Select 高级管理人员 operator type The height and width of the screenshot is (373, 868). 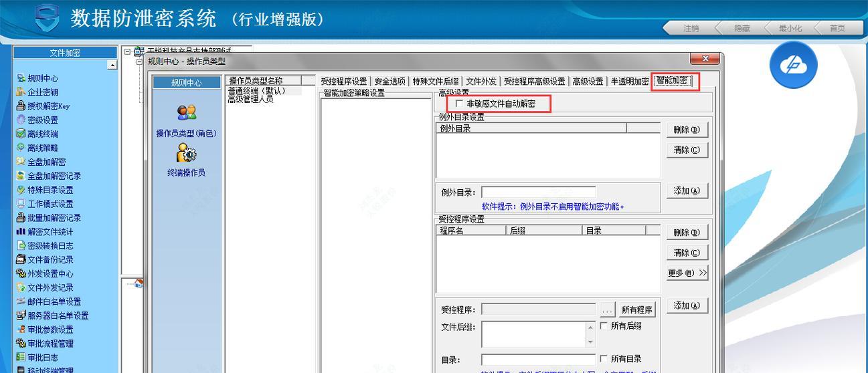coord(250,99)
